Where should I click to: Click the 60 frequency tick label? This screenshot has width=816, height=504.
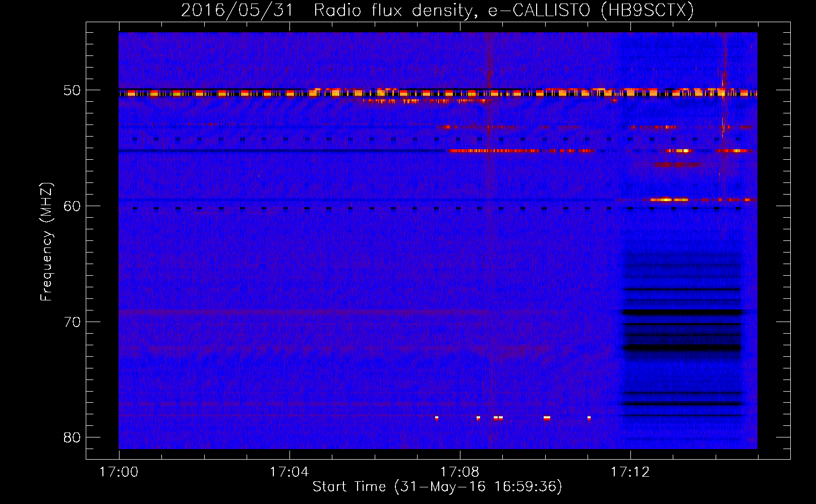(x=72, y=206)
